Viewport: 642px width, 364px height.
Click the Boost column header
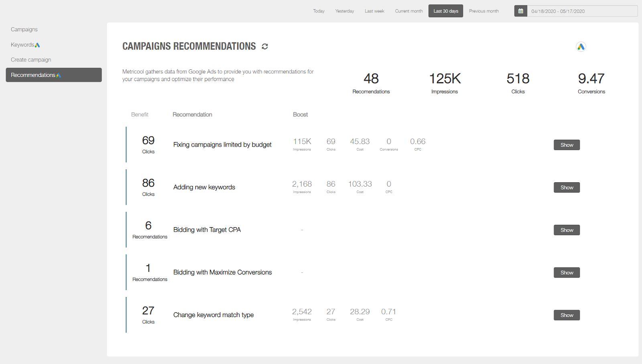[x=300, y=114]
